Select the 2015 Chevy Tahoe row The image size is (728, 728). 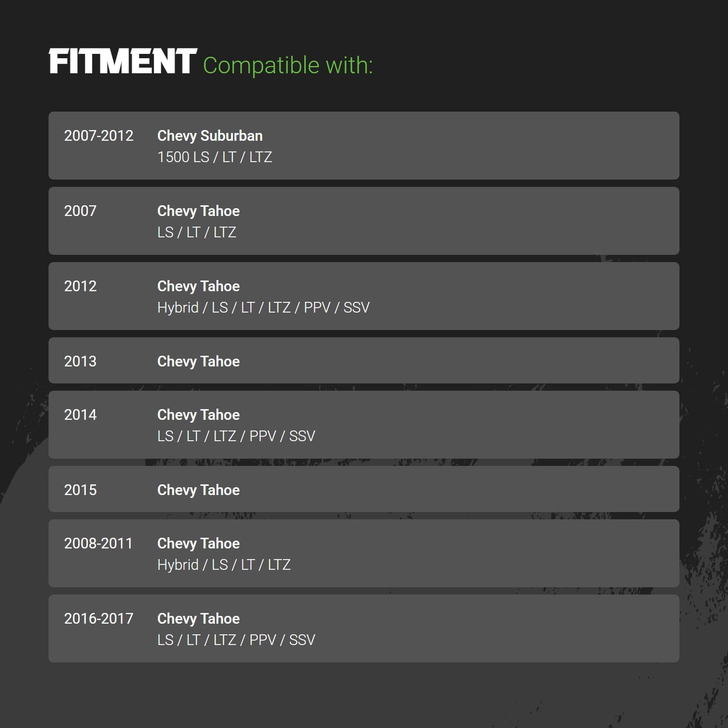tap(364, 489)
